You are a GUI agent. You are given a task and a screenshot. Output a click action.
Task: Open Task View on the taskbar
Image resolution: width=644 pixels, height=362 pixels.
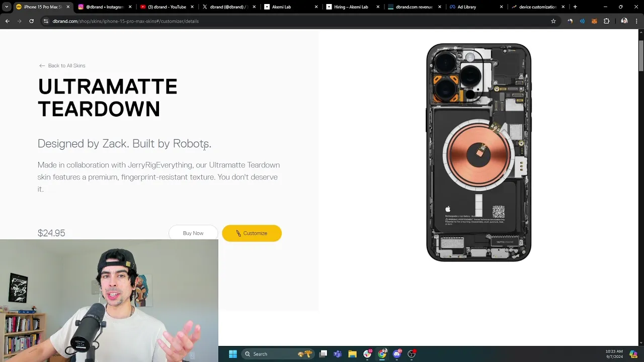tap(324, 354)
